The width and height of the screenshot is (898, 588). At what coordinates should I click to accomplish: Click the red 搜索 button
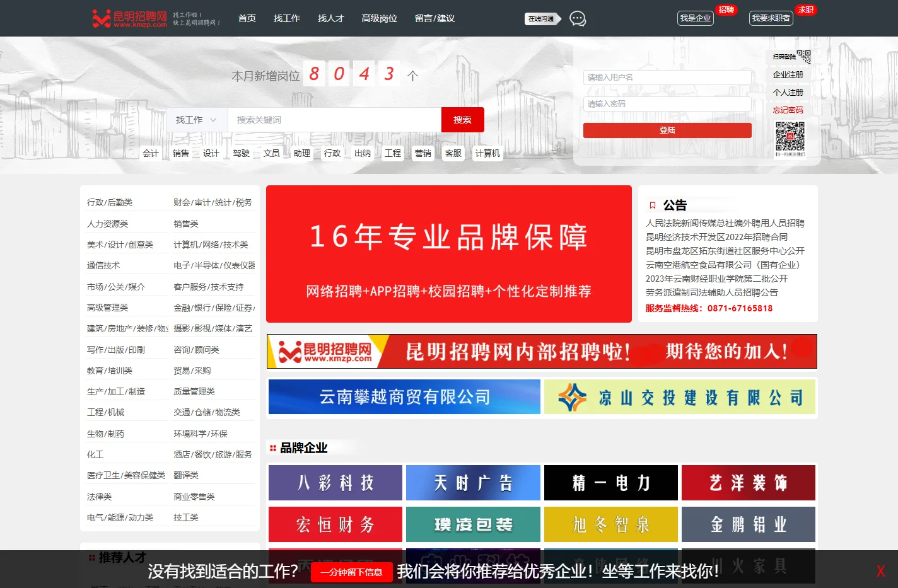pos(462,120)
